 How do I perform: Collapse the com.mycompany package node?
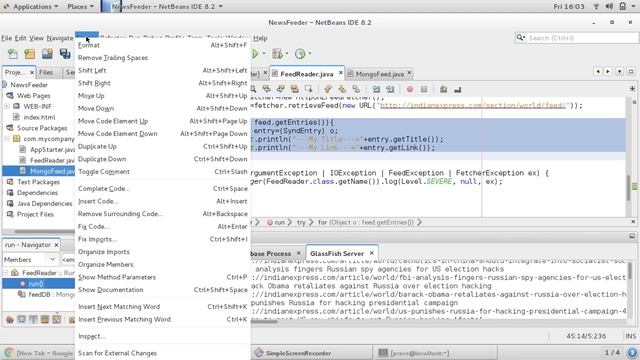click(x=7, y=139)
